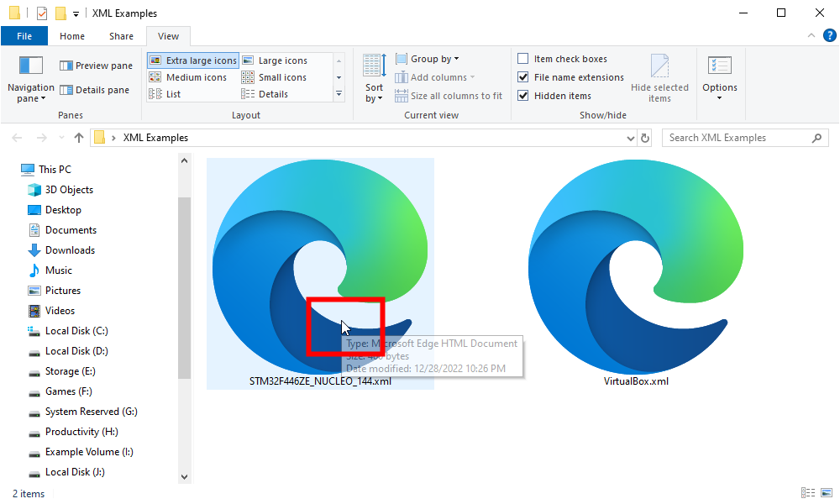Select List layout

point(165,94)
